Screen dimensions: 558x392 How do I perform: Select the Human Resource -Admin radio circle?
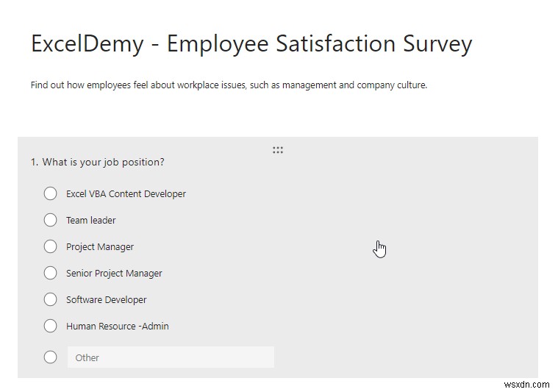pos(50,326)
